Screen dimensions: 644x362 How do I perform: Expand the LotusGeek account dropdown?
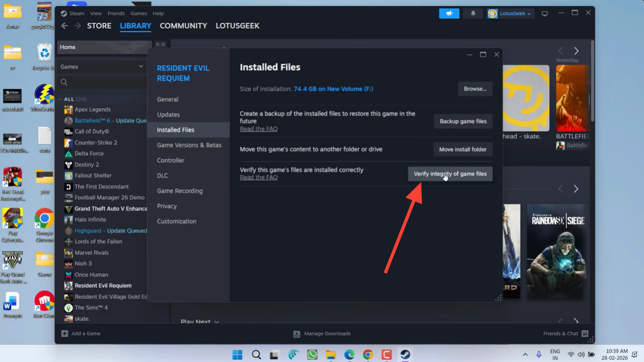pyautogui.click(x=510, y=14)
